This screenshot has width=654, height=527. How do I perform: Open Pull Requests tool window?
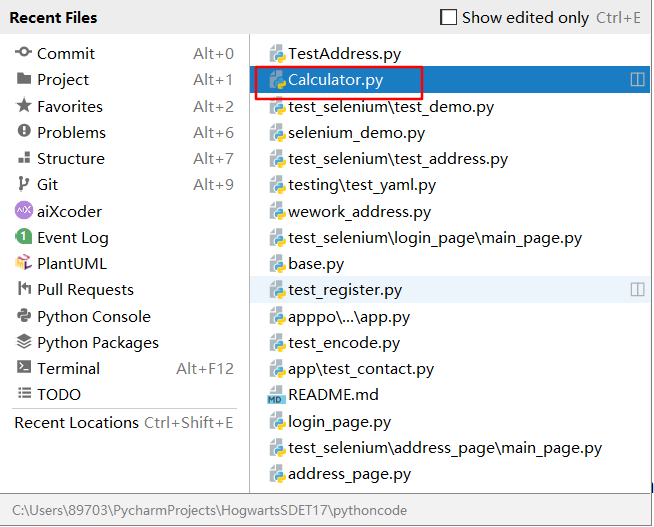click(124, 289)
